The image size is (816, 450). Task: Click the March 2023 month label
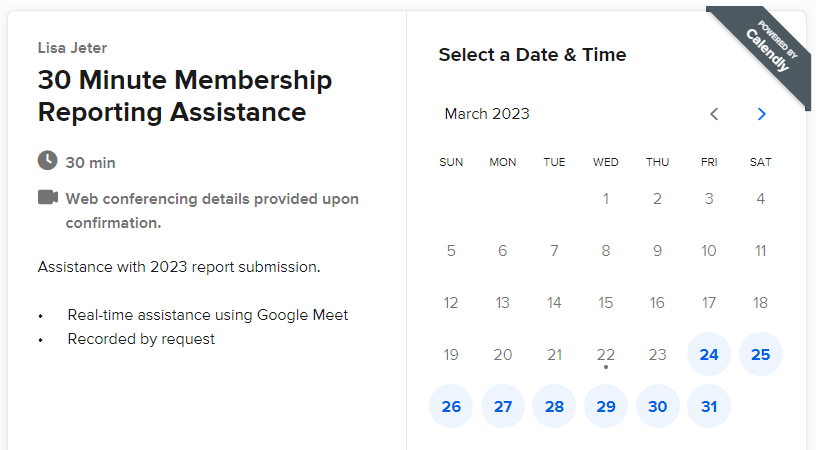tap(487, 114)
